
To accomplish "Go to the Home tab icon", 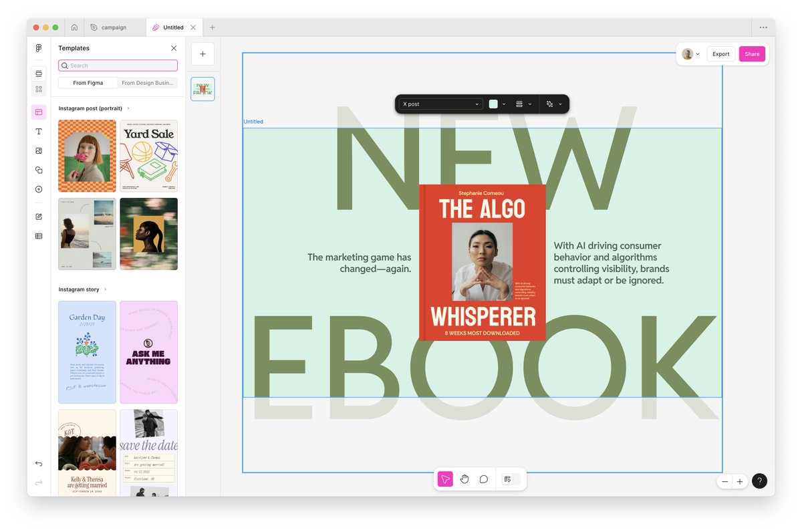I will point(74,27).
